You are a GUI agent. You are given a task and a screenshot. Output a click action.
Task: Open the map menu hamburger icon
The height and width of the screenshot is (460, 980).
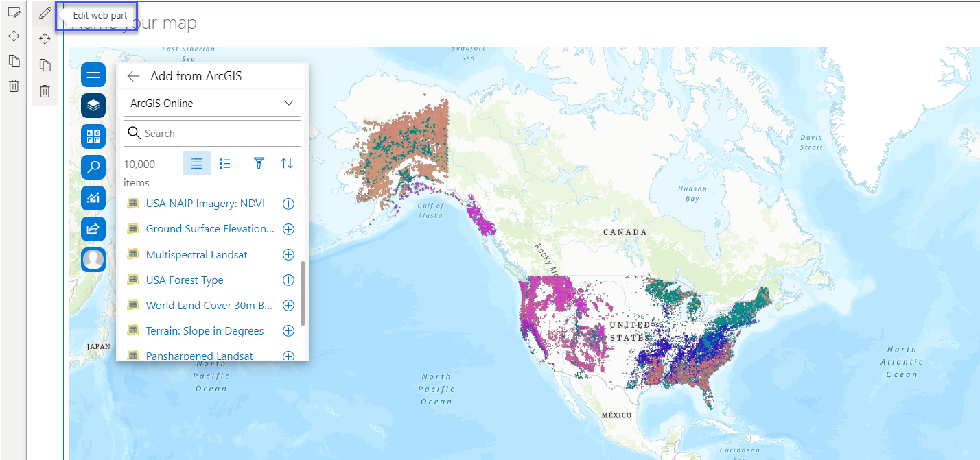click(x=93, y=75)
